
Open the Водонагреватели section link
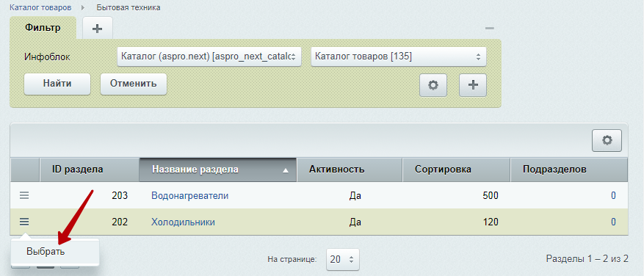pyautogui.click(x=189, y=196)
